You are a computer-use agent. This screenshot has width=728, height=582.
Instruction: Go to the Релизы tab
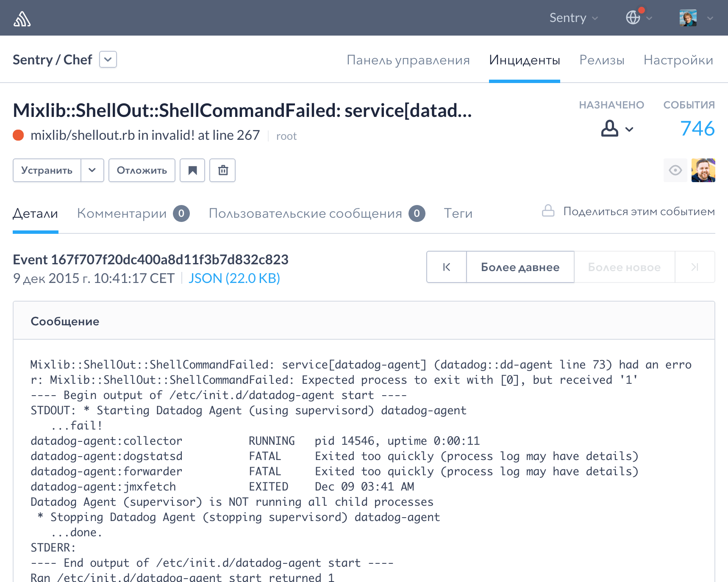(602, 60)
